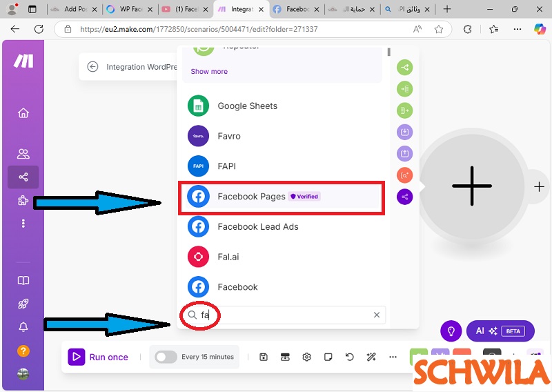This screenshot has width=552, height=392.
Task: Click the dark purple scenarios tool icon
Action: (x=405, y=197)
